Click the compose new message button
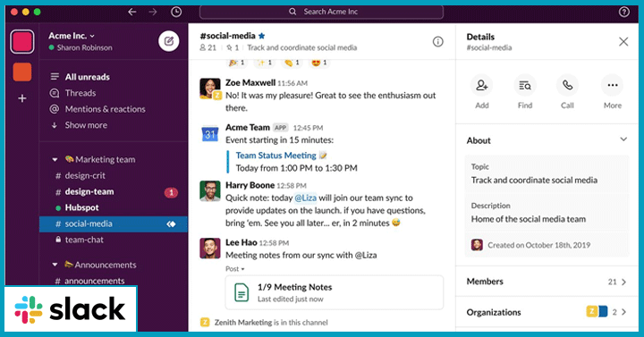The width and height of the screenshot is (644, 337). [169, 41]
